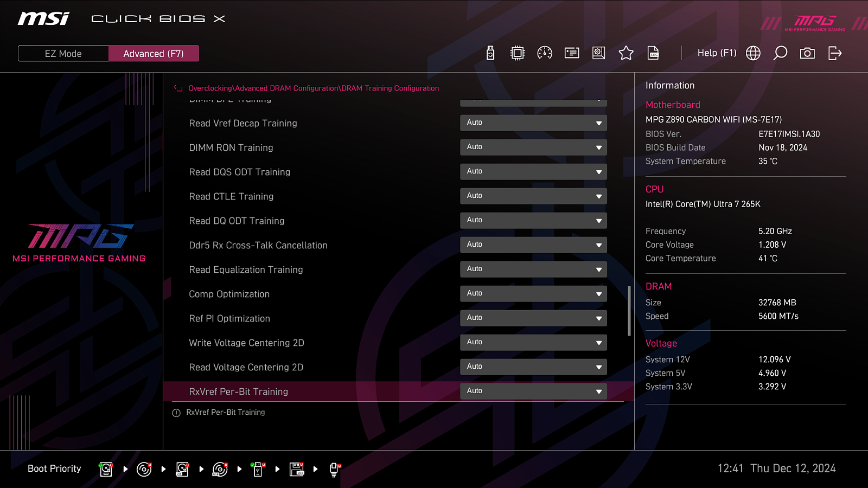Click the MSI logo
The width and height of the screenshot is (868, 488).
click(x=43, y=18)
